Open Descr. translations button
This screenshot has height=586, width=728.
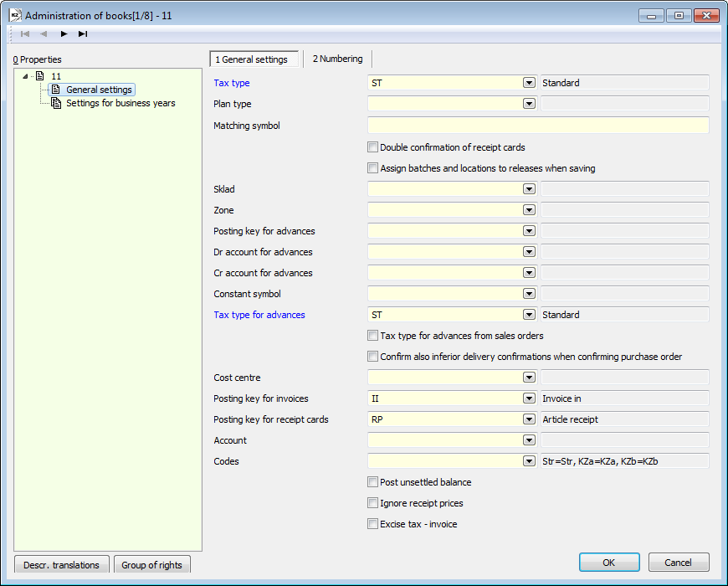pos(61,564)
